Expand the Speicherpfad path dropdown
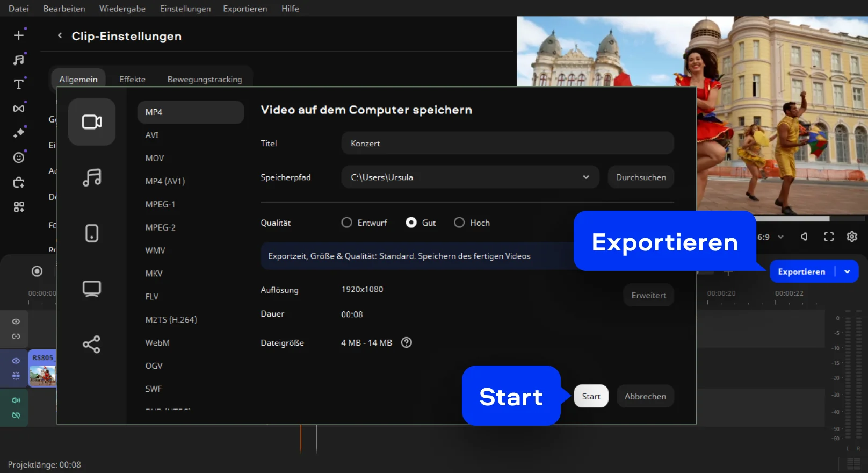The width and height of the screenshot is (868, 473). [586, 177]
